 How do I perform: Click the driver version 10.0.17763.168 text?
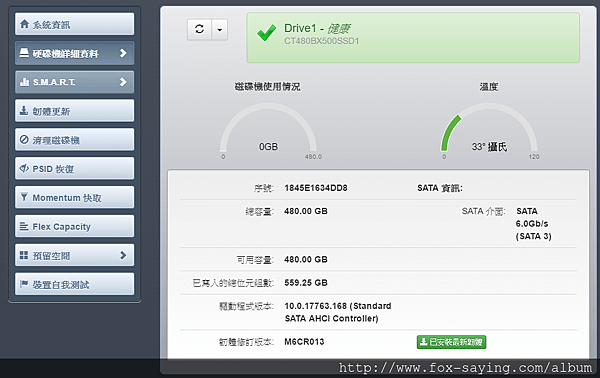(x=338, y=312)
